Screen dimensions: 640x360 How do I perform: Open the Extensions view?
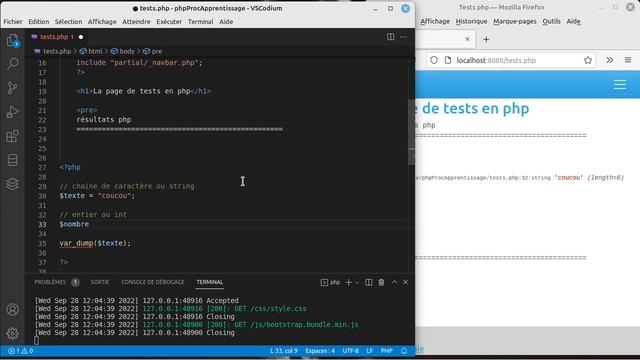click(x=13, y=136)
